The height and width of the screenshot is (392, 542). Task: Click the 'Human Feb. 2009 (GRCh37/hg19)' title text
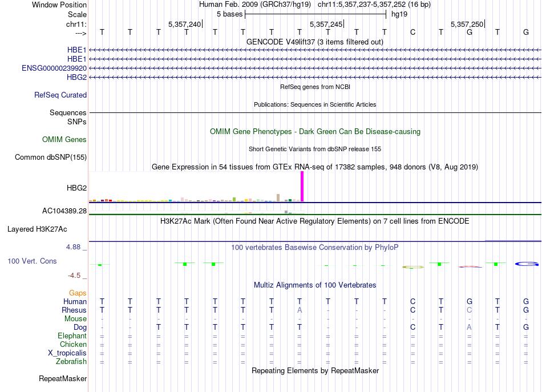255,5
